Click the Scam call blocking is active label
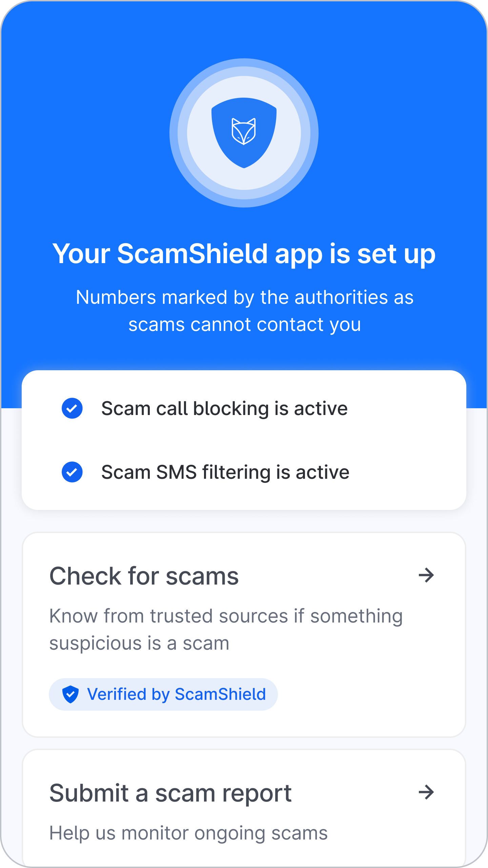The height and width of the screenshot is (868, 488). [x=225, y=409]
